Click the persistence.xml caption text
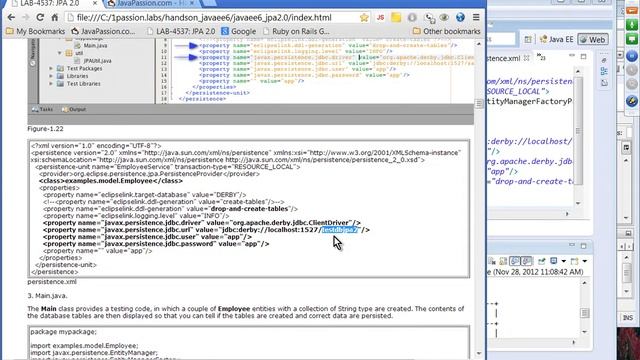Screen dimensions: 640x360 [52, 282]
